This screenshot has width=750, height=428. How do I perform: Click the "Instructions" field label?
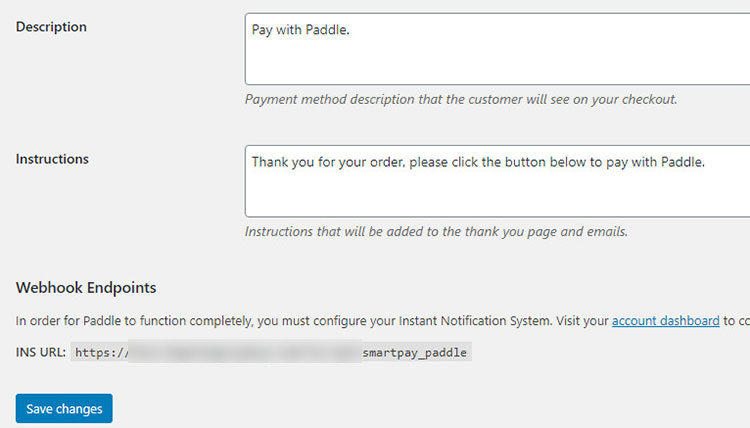pos(52,159)
